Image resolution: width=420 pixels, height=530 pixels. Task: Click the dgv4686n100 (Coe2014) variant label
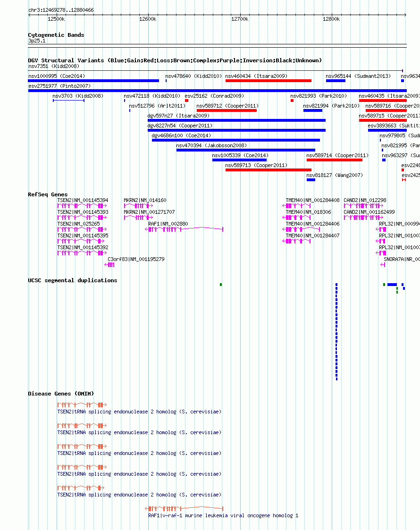[181, 135]
